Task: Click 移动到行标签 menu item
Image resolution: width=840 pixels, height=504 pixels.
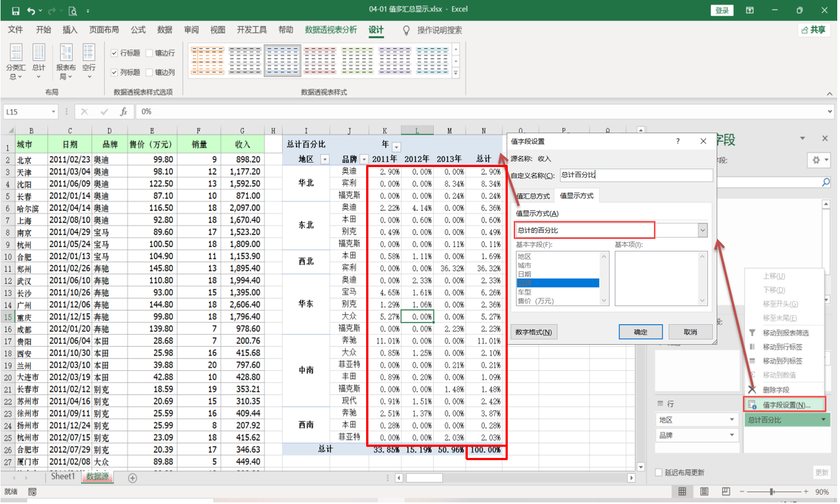Action: [x=782, y=346]
